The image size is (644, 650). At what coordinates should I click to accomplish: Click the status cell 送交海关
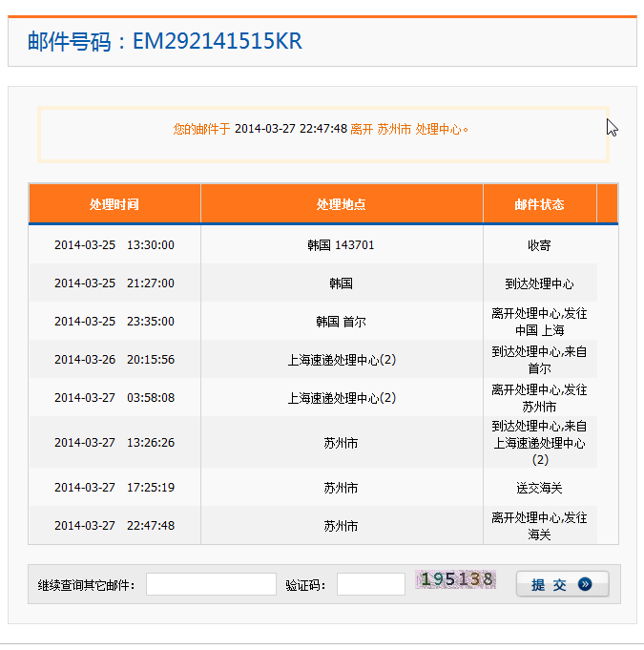pyautogui.click(x=540, y=488)
